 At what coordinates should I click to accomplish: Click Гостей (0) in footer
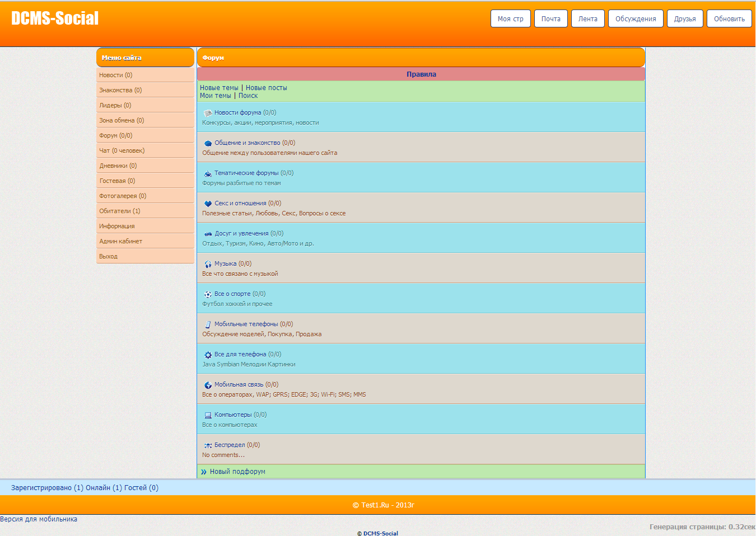[141, 488]
